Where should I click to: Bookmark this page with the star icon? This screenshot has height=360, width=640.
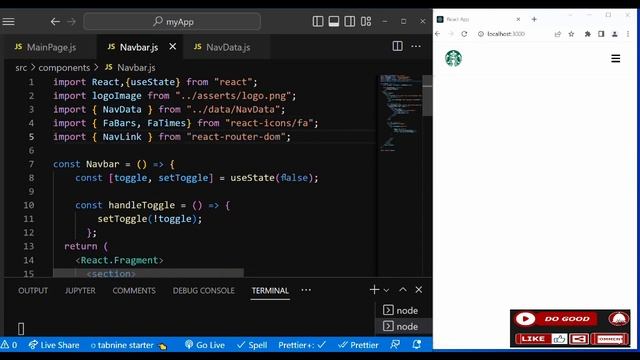pyautogui.click(x=571, y=34)
